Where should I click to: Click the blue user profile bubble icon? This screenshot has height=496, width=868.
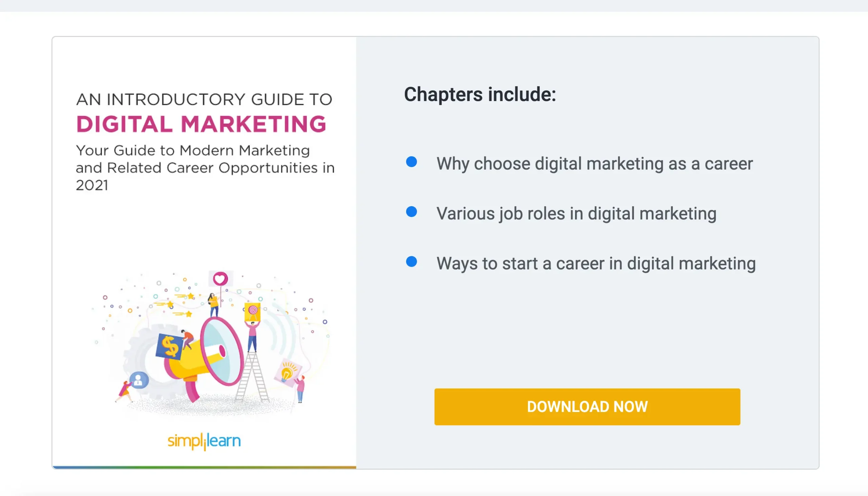pos(139,380)
